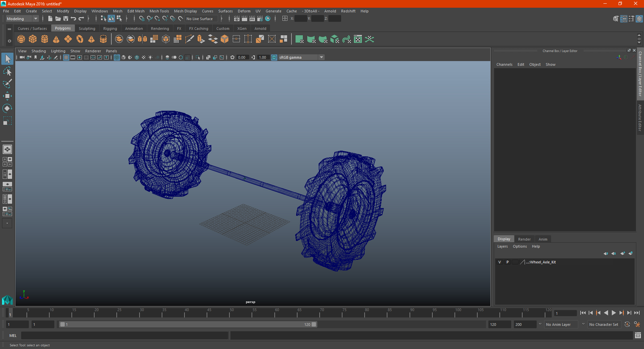Open the Mesh Tools menu
644x349 pixels.
click(x=159, y=11)
